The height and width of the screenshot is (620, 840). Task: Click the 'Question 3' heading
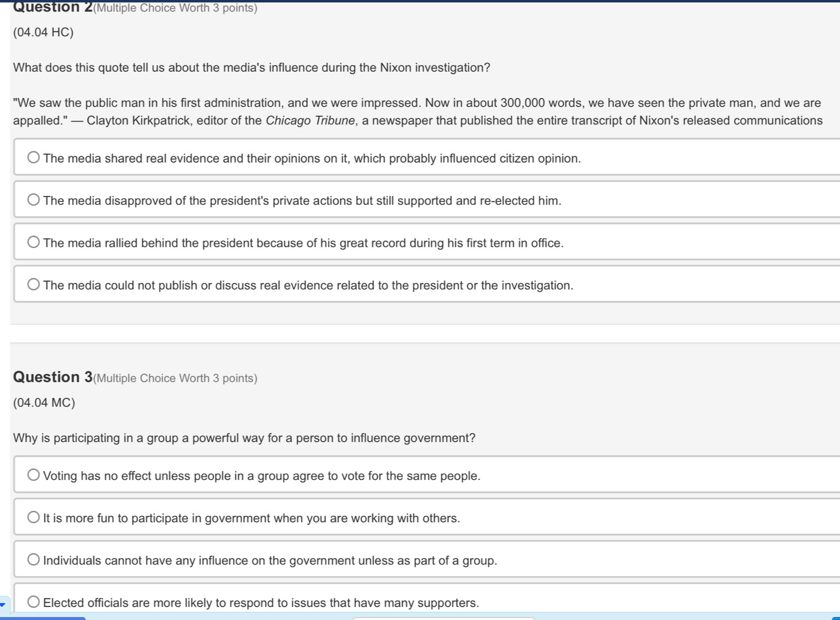(52, 377)
